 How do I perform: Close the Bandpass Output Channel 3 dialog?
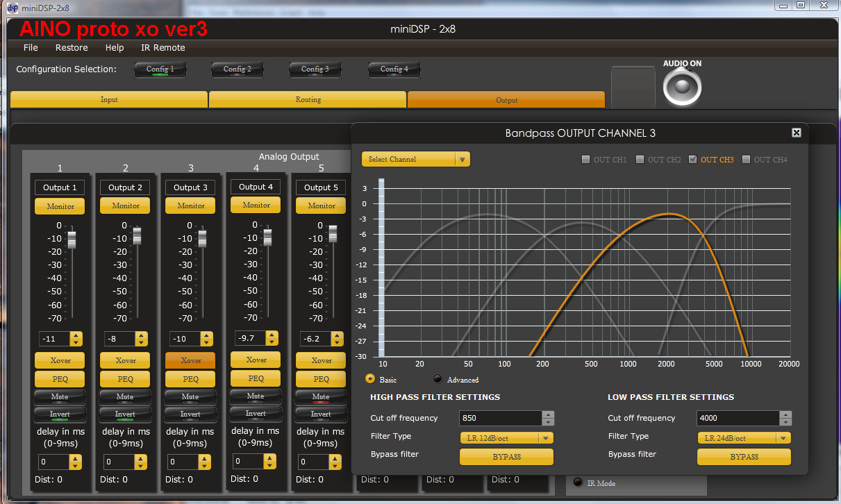797,133
